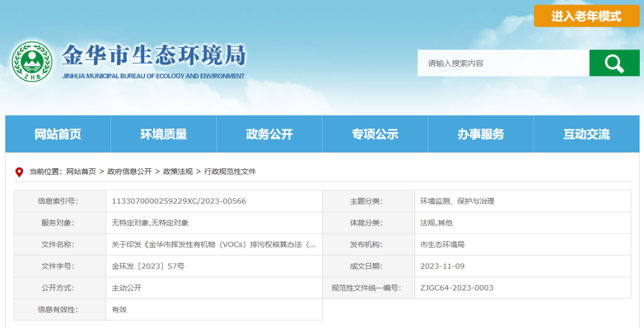Focus the 请输入搜索内容 search field
644x328 pixels.
[x=503, y=63]
